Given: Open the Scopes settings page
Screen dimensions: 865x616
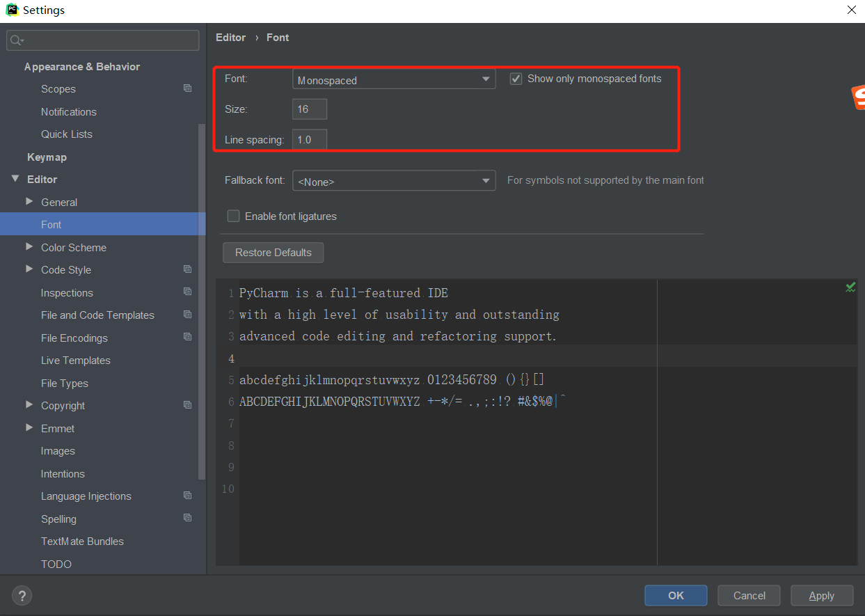Looking at the screenshot, I should [x=58, y=89].
